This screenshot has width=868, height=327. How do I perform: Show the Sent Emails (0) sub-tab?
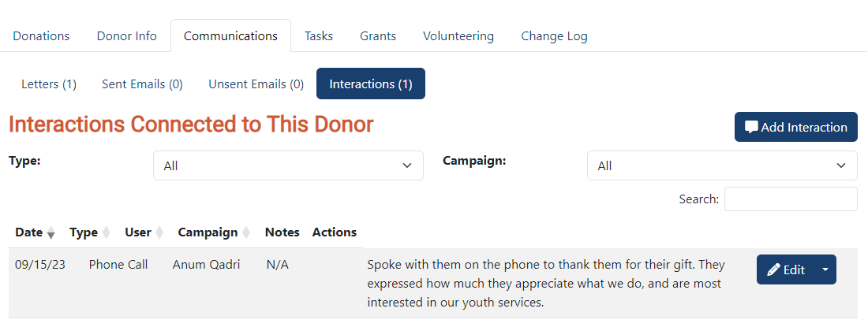[x=142, y=84]
